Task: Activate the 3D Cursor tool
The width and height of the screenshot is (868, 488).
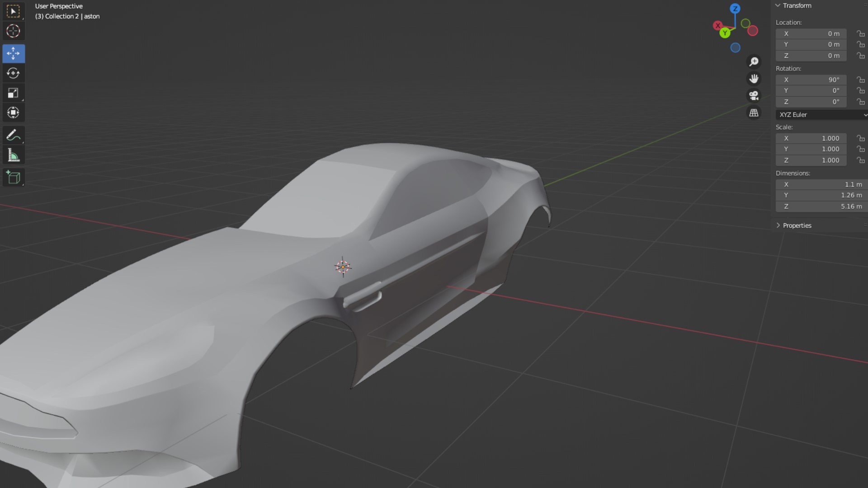Action: (13, 31)
